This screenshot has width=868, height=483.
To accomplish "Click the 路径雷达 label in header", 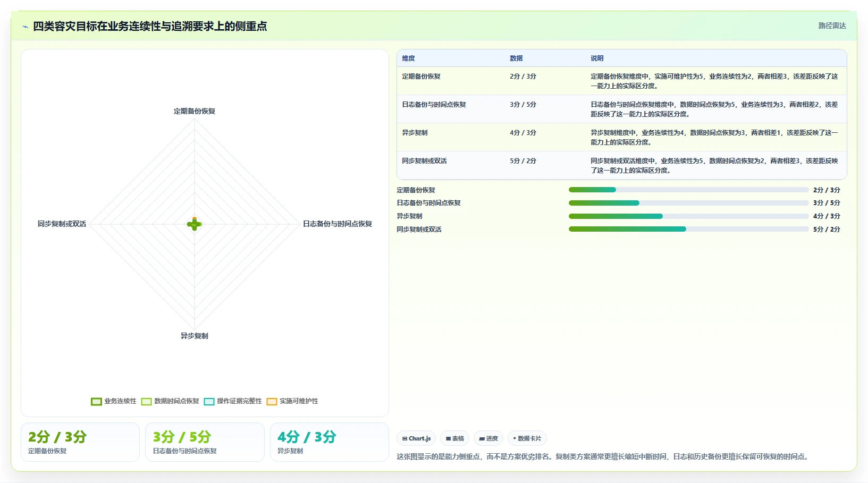I will coord(832,26).
